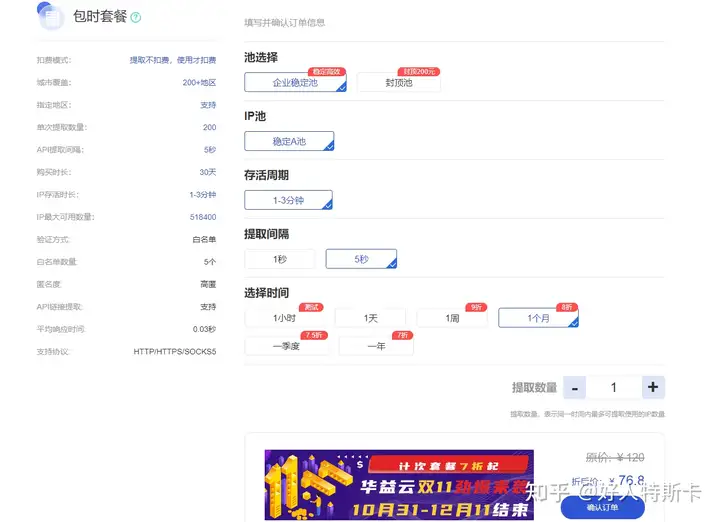Pick the 1周 duration
Image resolution: width=720 pixels, height=522 pixels.
point(452,318)
